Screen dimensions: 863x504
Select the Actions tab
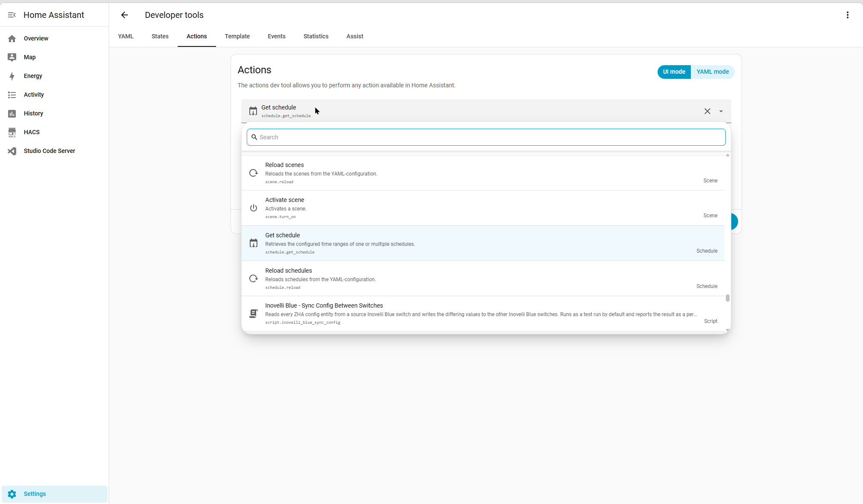click(x=197, y=36)
